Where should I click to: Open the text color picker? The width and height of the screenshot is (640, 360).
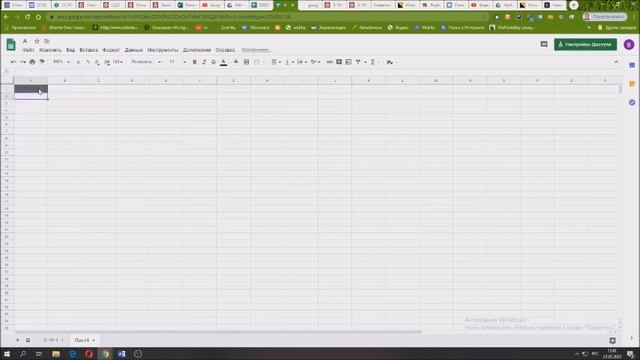pyautogui.click(x=223, y=62)
